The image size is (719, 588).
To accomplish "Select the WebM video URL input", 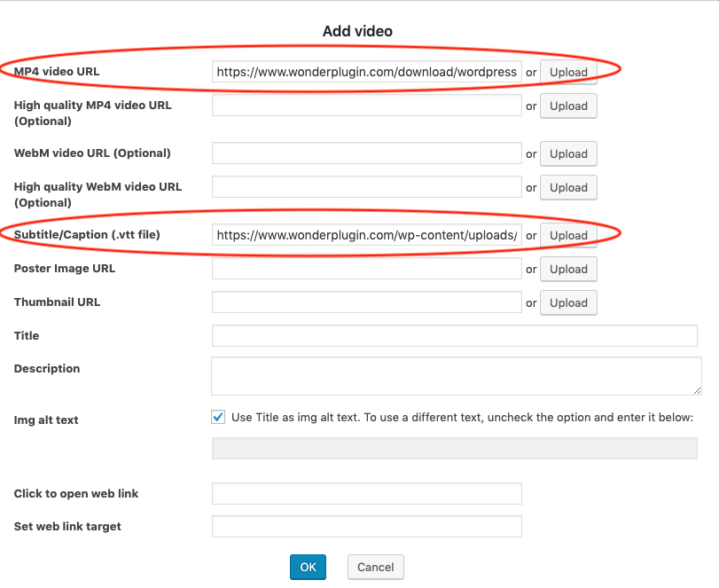I will [366, 153].
